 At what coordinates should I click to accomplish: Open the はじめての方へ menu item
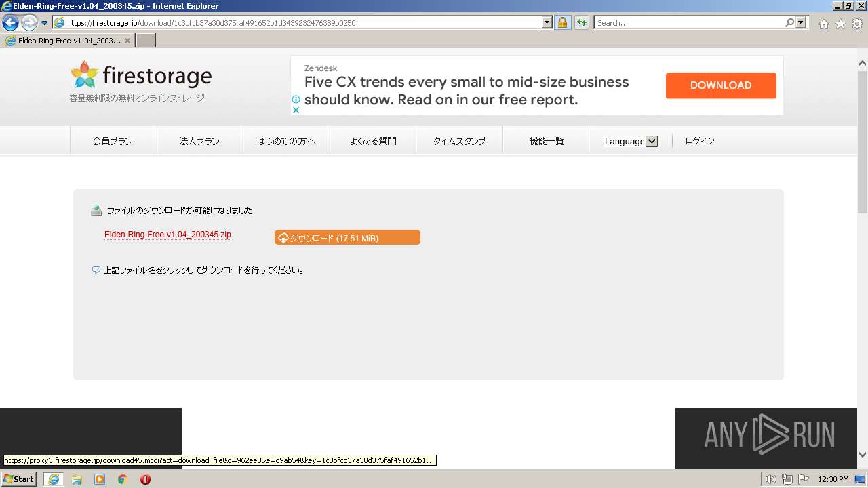pyautogui.click(x=286, y=141)
